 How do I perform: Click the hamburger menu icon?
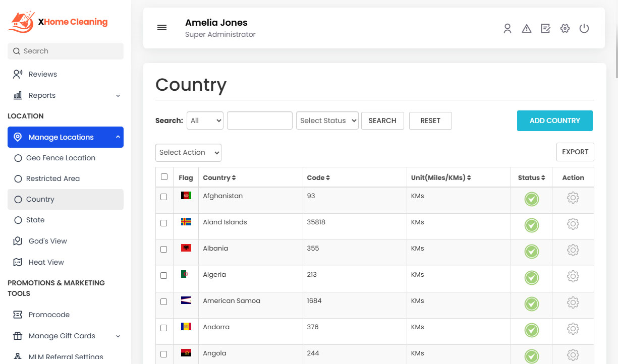162,28
